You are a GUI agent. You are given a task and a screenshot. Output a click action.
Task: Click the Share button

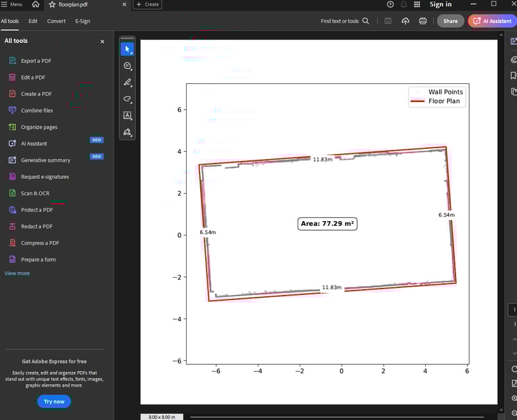(x=450, y=21)
